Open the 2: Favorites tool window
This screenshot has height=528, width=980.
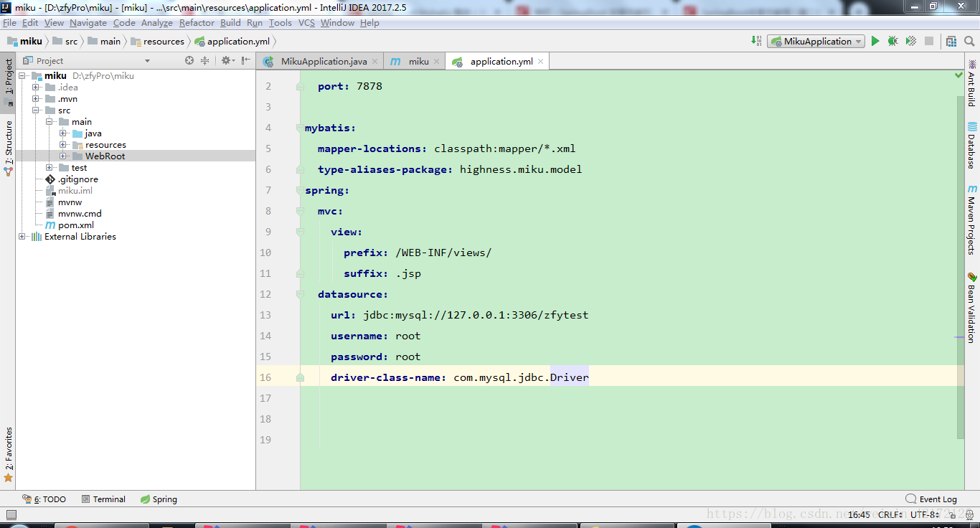tap(8, 454)
